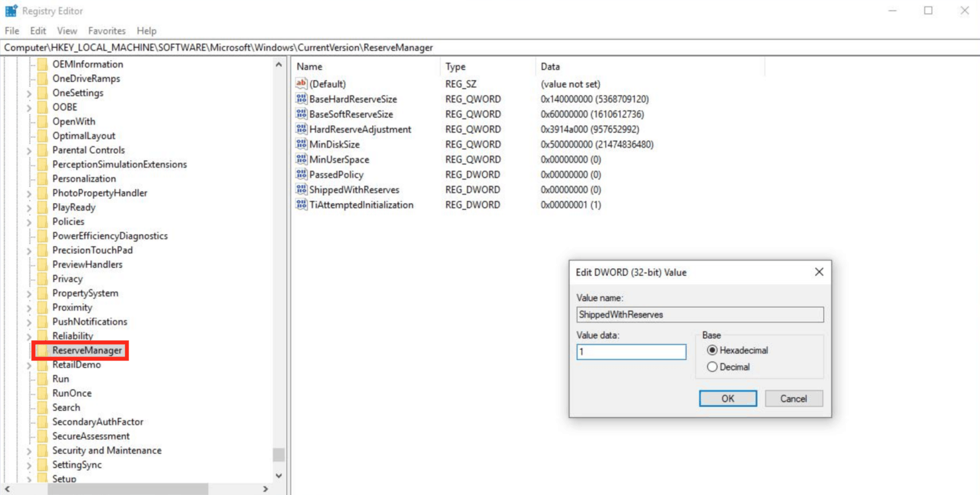
Task: Click the icon beside TiAttemptedInitialization
Action: click(302, 204)
